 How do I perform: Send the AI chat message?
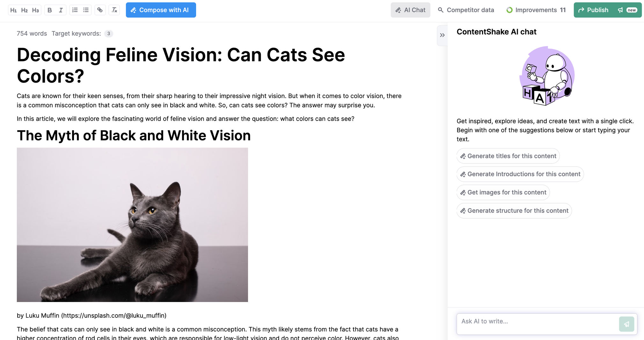626,324
